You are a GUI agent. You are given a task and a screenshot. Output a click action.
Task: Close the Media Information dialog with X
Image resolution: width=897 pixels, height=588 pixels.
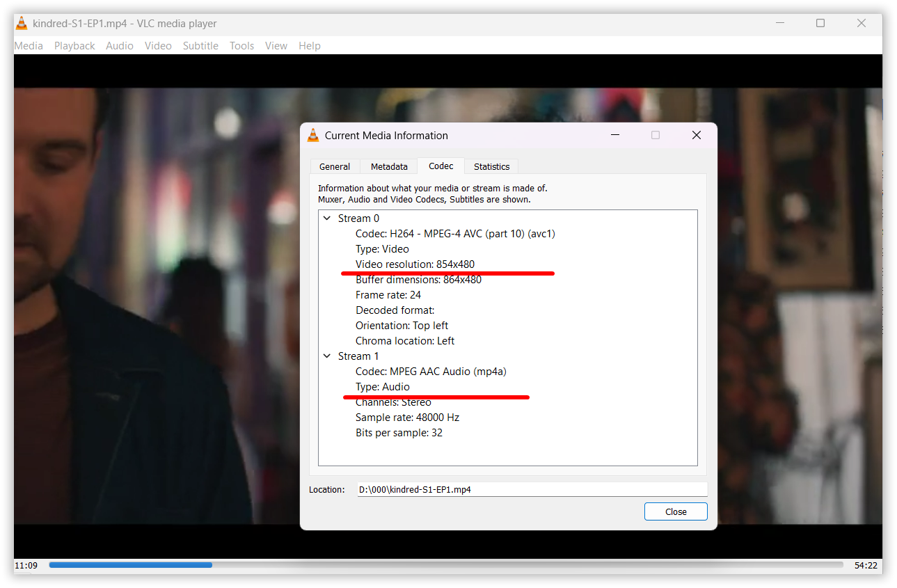(696, 135)
